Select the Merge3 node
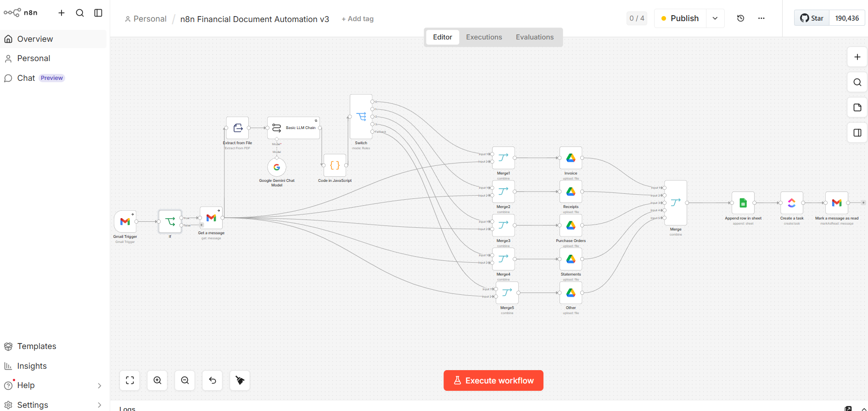The image size is (868, 411). 504,225
